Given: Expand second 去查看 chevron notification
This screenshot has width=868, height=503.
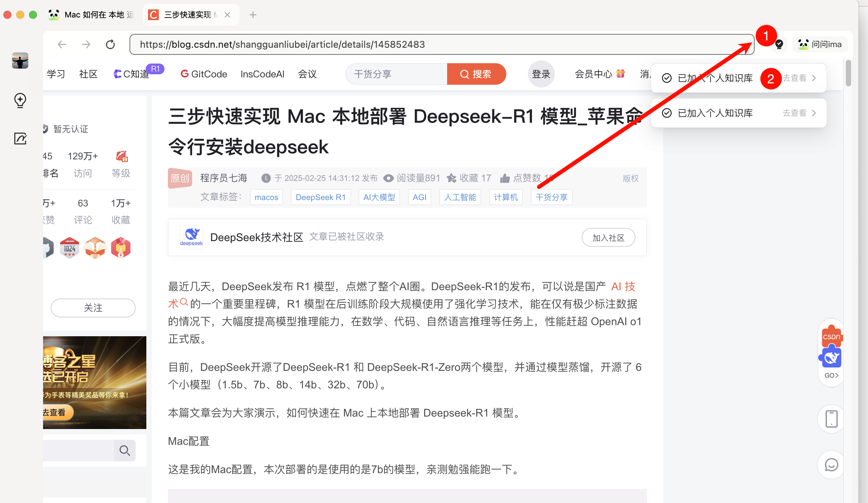Looking at the screenshot, I should coord(799,113).
